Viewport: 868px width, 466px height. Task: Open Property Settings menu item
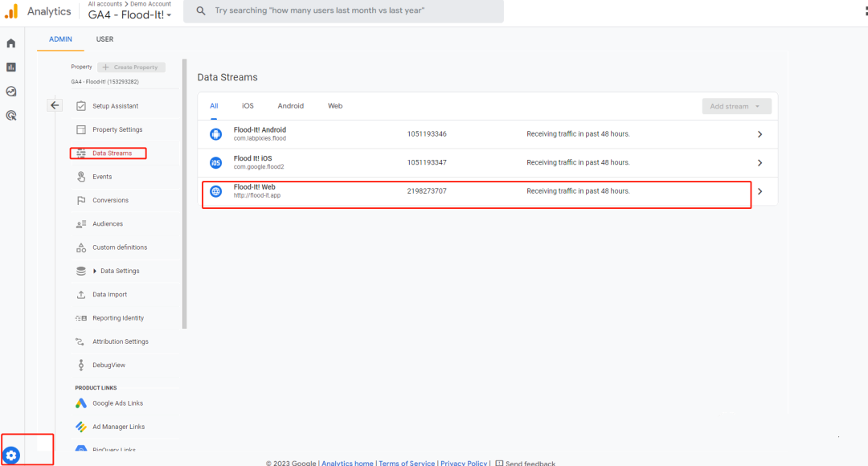117,129
